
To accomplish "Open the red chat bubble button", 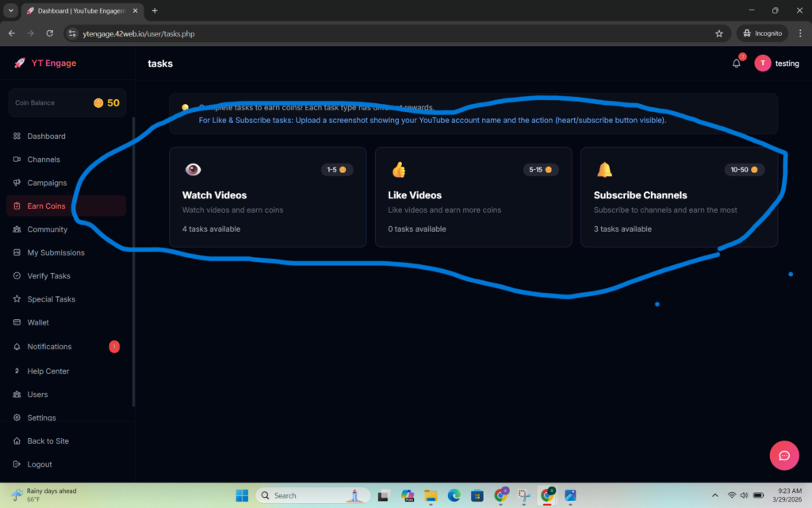I will coord(783,455).
